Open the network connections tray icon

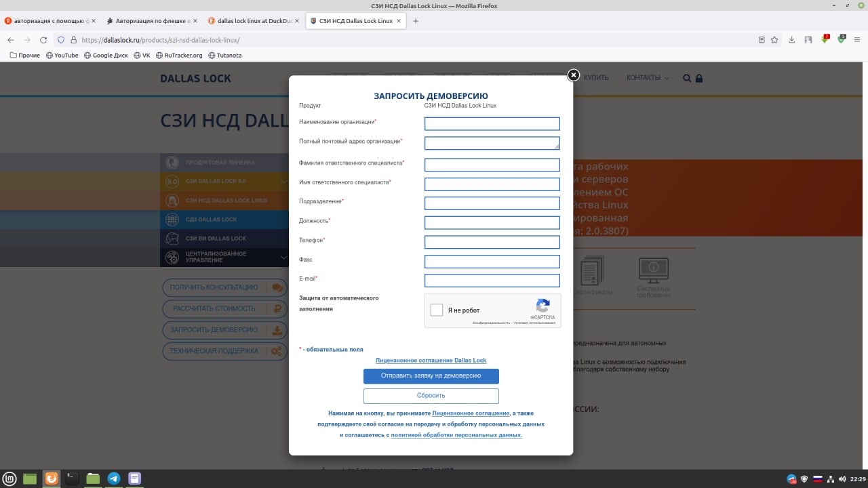[829, 479]
